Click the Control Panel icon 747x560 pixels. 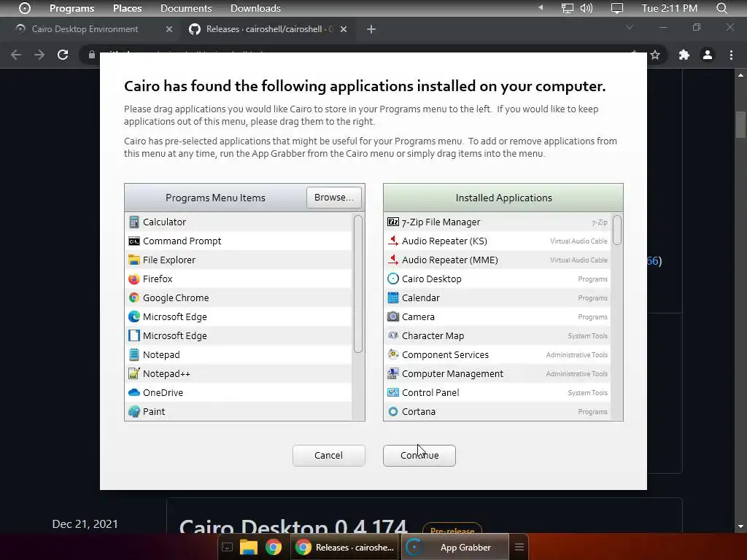tap(393, 393)
